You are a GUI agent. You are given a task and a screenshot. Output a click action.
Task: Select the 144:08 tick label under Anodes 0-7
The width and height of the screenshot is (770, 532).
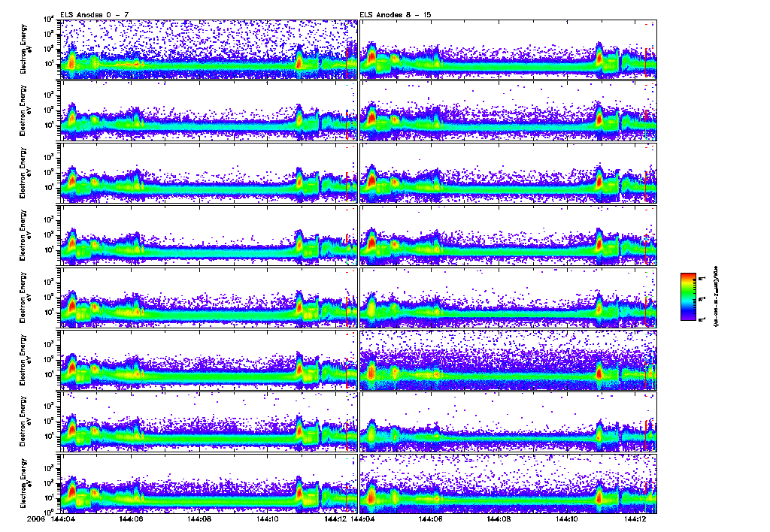(199, 518)
